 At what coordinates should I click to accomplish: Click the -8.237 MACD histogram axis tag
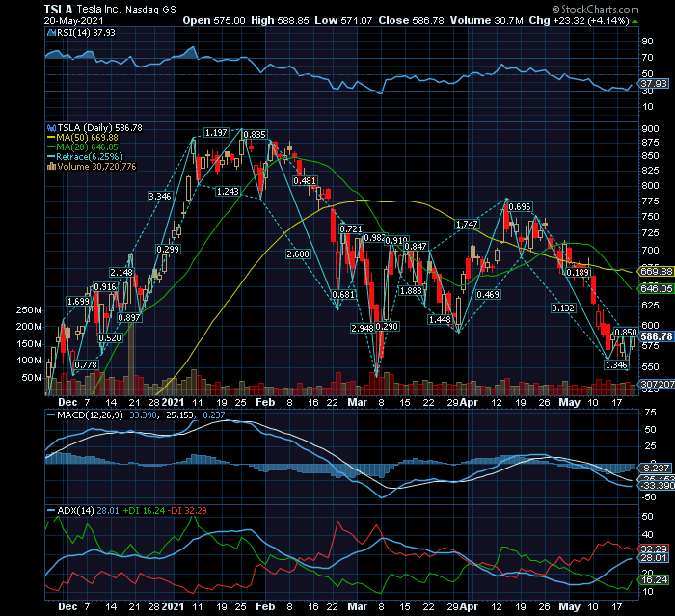[655, 468]
